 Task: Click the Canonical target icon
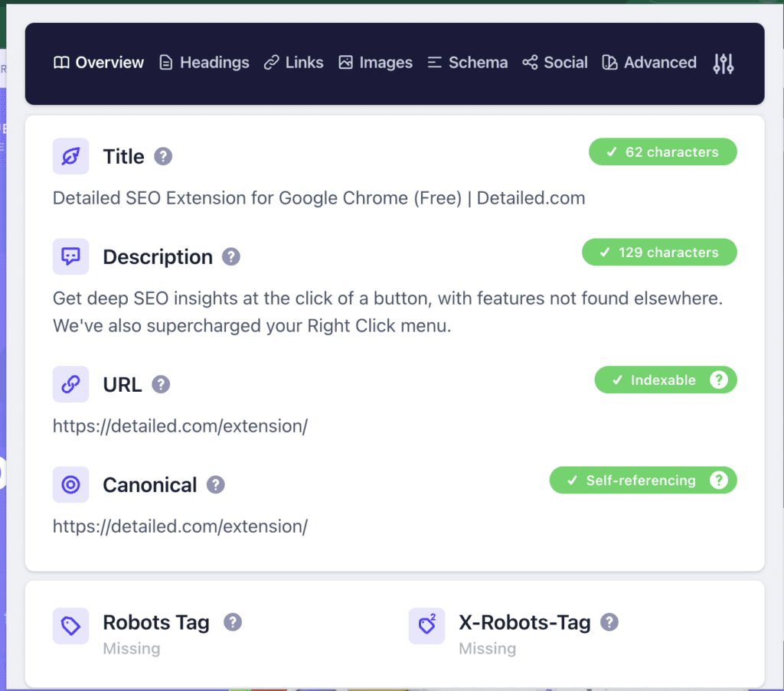pos(70,484)
